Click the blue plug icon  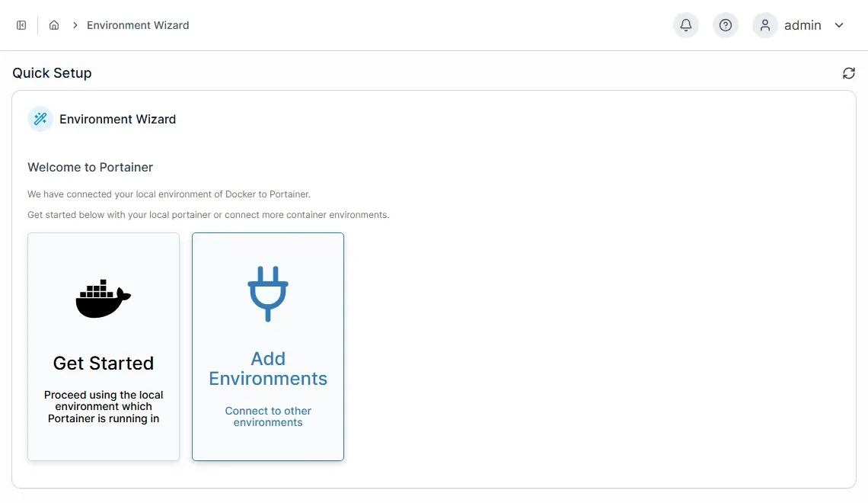(x=268, y=293)
